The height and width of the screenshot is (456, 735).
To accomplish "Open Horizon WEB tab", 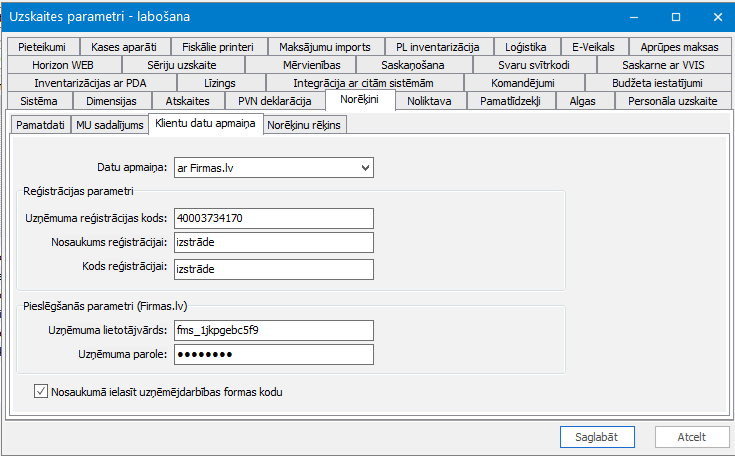I will point(63,65).
